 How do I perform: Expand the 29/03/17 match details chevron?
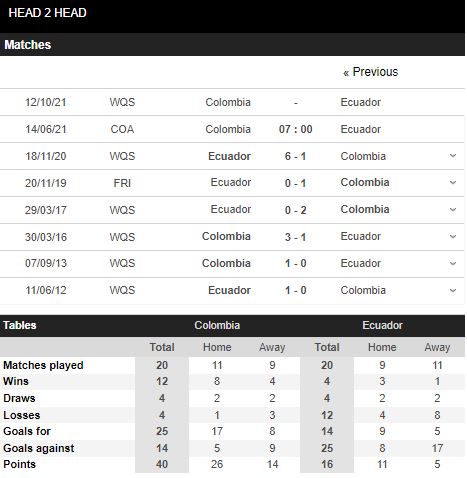(452, 210)
